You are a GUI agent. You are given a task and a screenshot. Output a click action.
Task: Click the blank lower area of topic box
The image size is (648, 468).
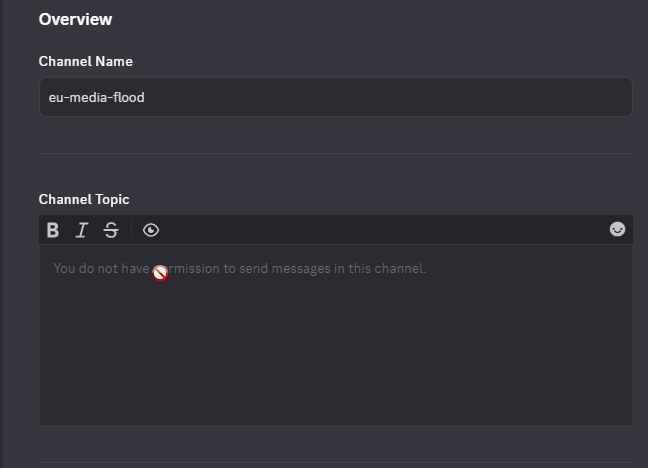pyautogui.click(x=336, y=364)
